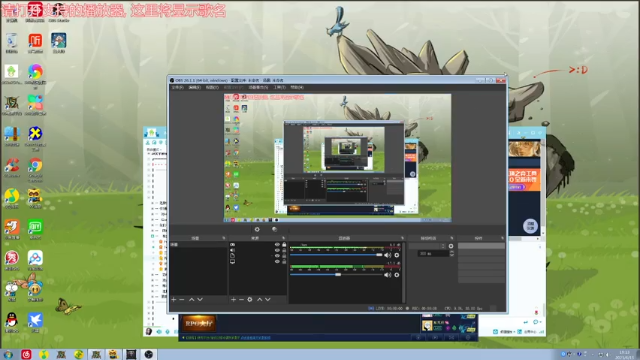Add a new scene with the plus button

[173, 300]
